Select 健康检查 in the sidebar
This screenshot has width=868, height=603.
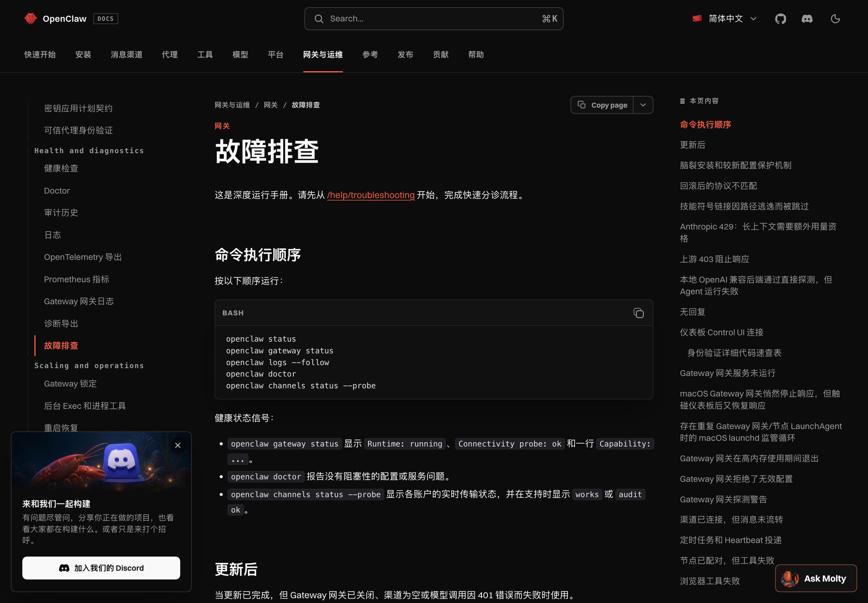point(61,169)
